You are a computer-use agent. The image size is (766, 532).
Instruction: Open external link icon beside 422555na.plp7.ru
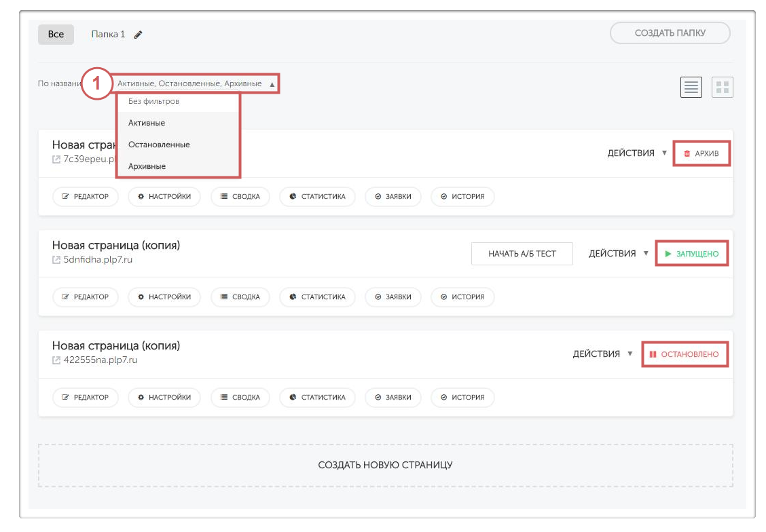pos(56,360)
